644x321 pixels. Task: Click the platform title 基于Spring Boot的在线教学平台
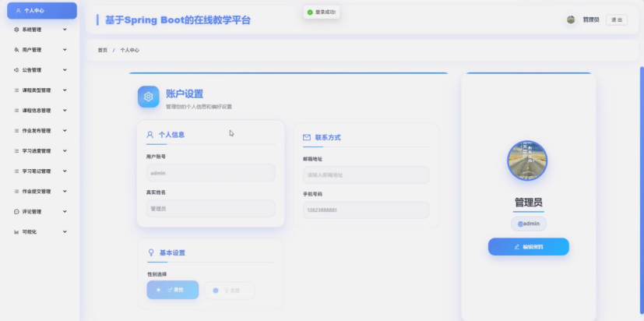pyautogui.click(x=178, y=19)
